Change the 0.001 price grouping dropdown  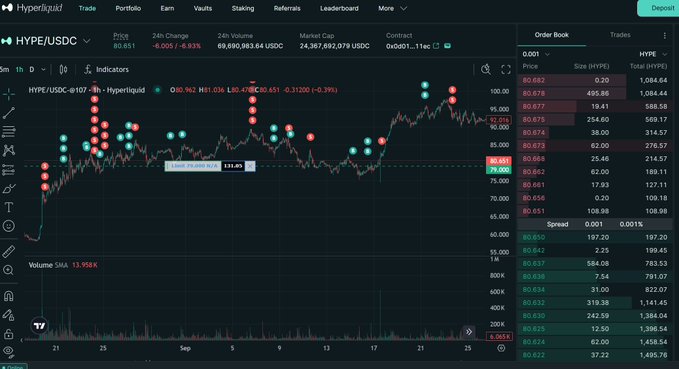pyautogui.click(x=536, y=54)
